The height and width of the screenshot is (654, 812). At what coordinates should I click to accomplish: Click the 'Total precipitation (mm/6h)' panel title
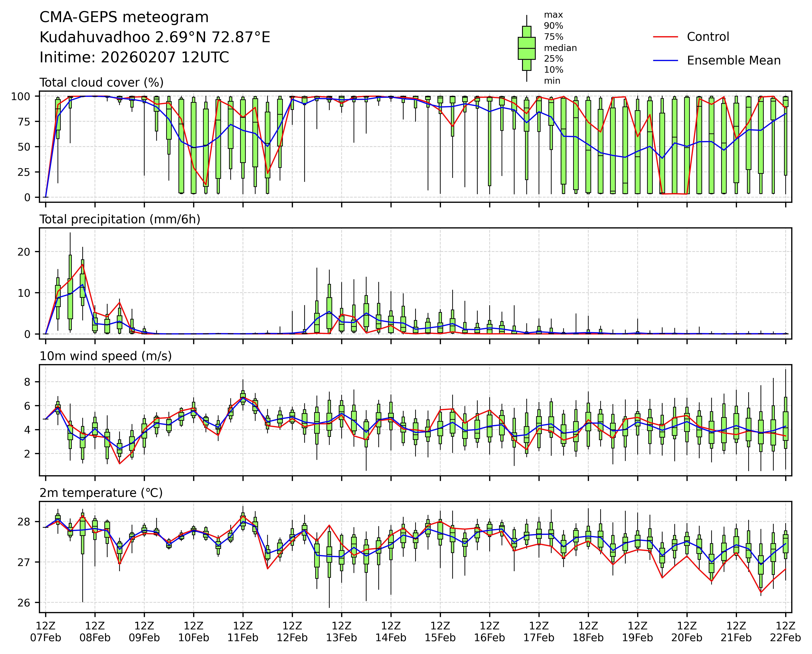click(x=120, y=219)
